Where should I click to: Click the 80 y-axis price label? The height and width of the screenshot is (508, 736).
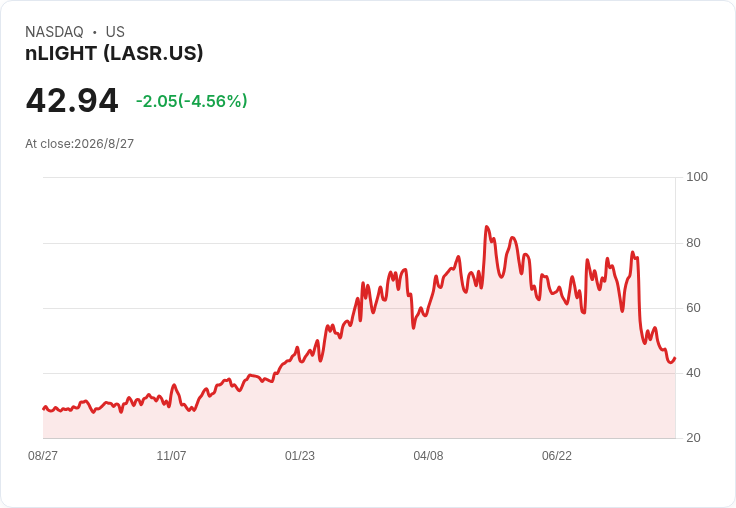click(x=693, y=243)
